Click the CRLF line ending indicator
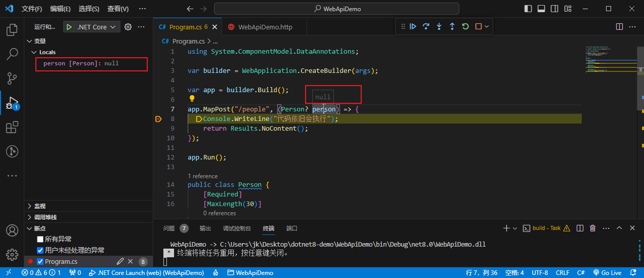644x278 pixels. [563, 273]
